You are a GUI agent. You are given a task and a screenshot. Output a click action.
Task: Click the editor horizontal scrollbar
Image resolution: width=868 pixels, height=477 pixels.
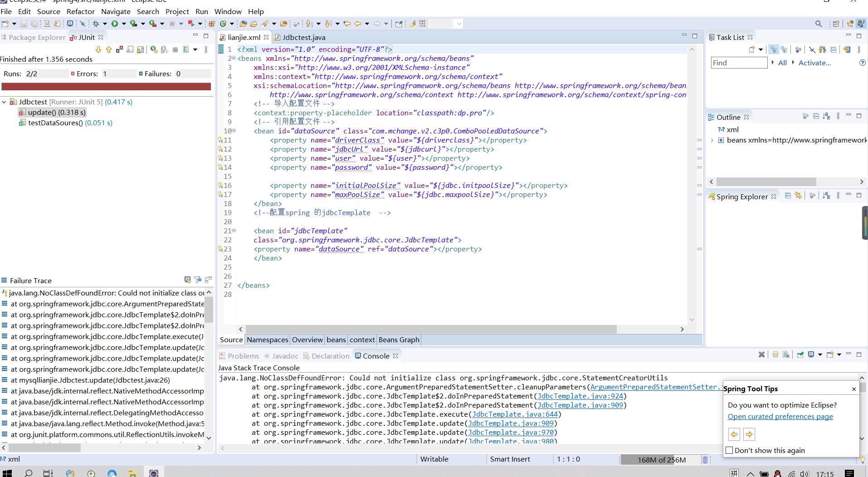[x=431, y=329]
